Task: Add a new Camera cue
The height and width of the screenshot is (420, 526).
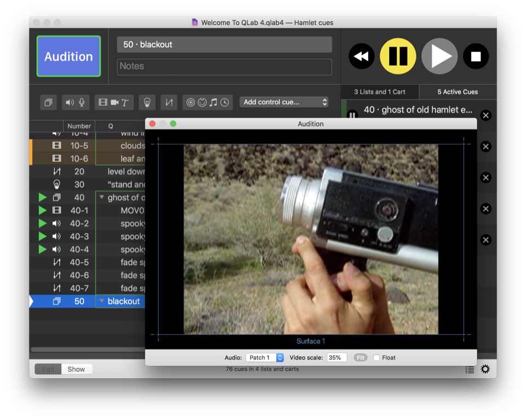Action: tap(115, 102)
